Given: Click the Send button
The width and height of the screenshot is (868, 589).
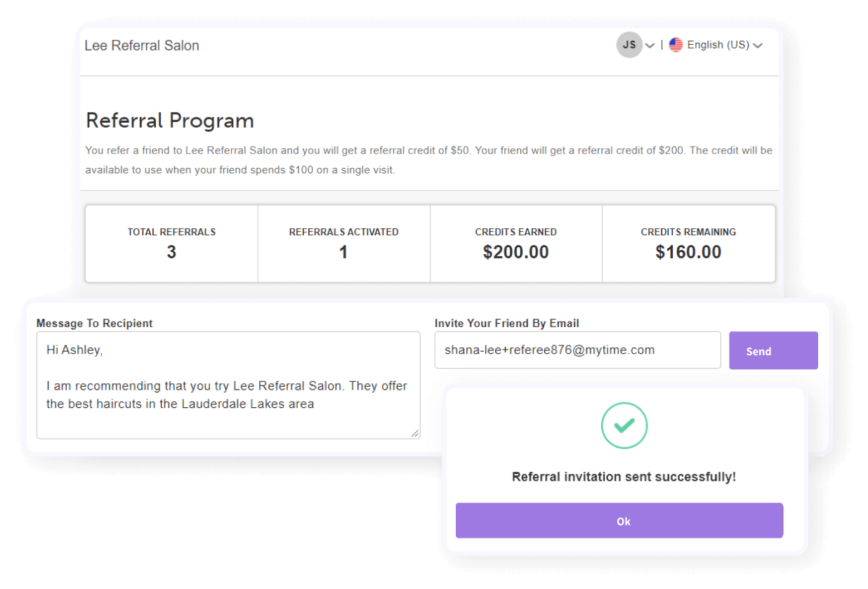Looking at the screenshot, I should [x=773, y=350].
